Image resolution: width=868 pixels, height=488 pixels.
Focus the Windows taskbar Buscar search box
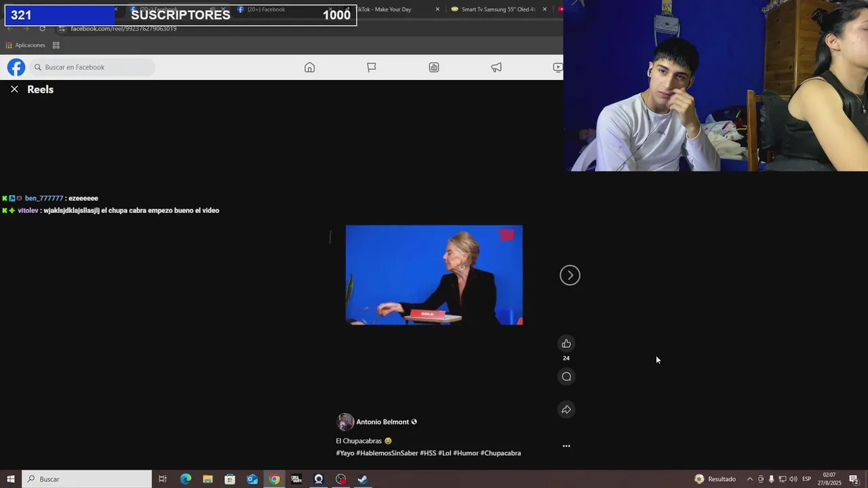pyautogui.click(x=87, y=479)
